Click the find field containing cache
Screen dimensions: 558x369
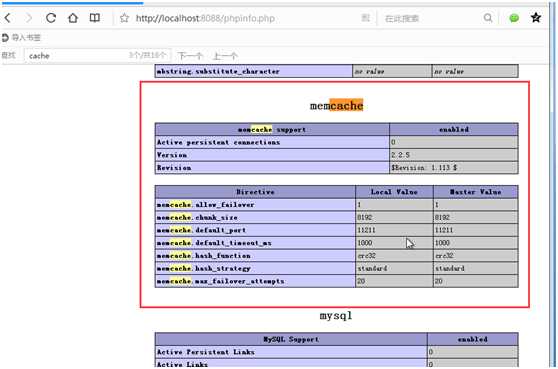click(97, 56)
